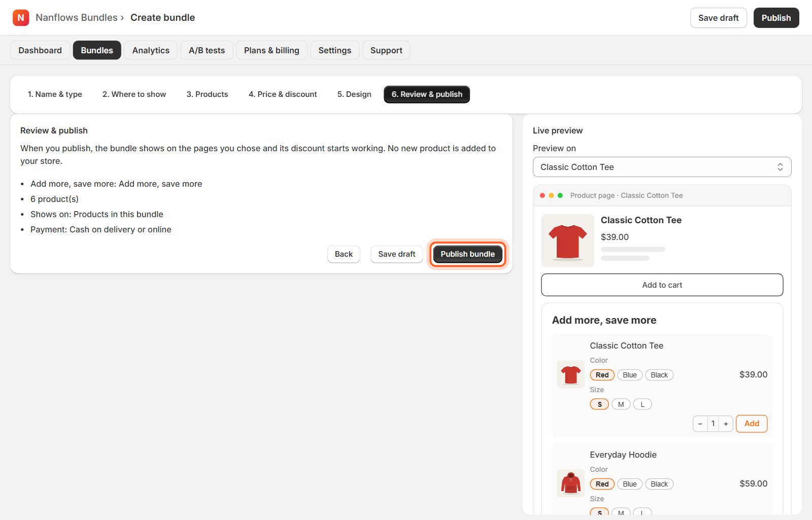Decrease quantity with the minus button
812x520 pixels.
700,424
